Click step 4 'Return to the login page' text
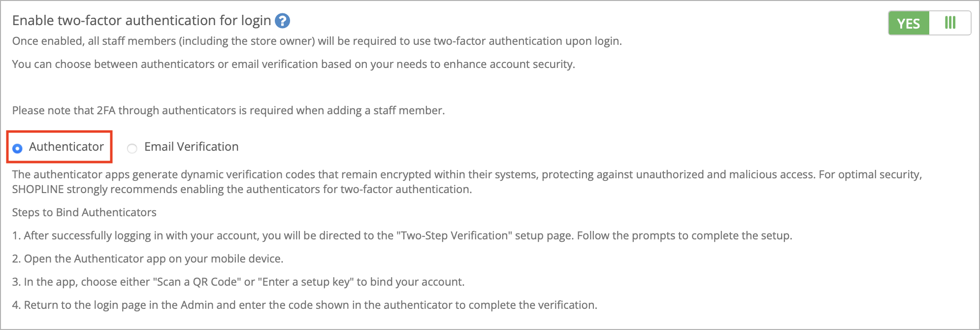980x330 pixels. pos(305,305)
